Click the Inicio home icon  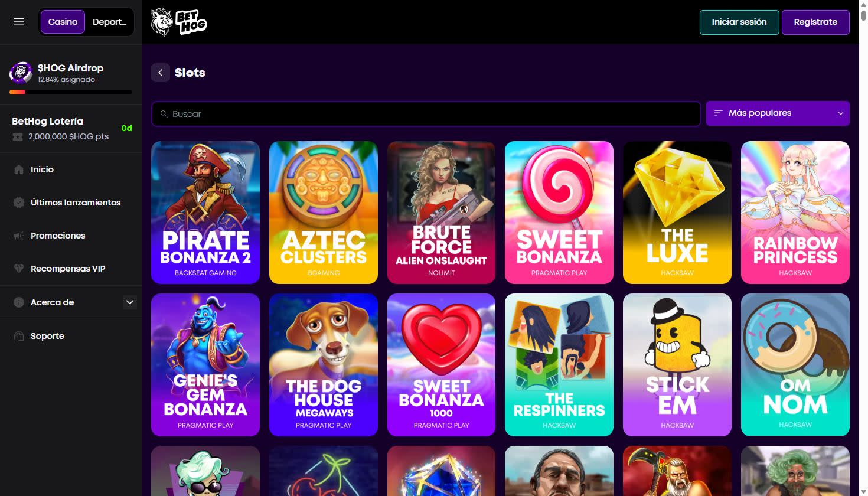(19, 169)
